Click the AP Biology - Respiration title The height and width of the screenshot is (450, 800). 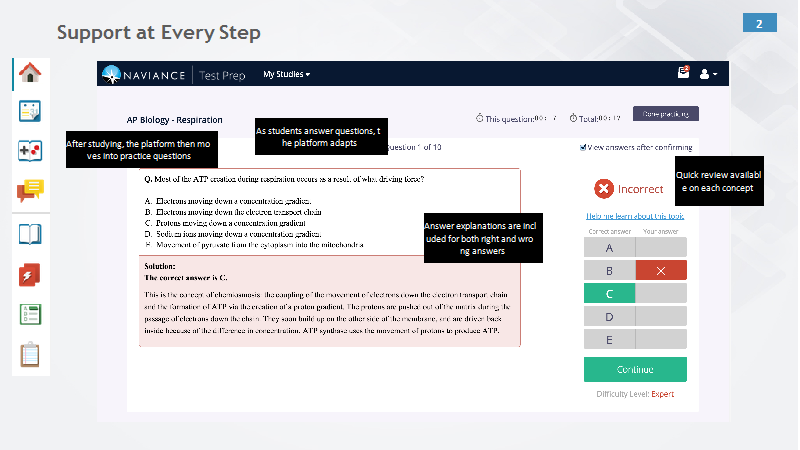point(174,120)
